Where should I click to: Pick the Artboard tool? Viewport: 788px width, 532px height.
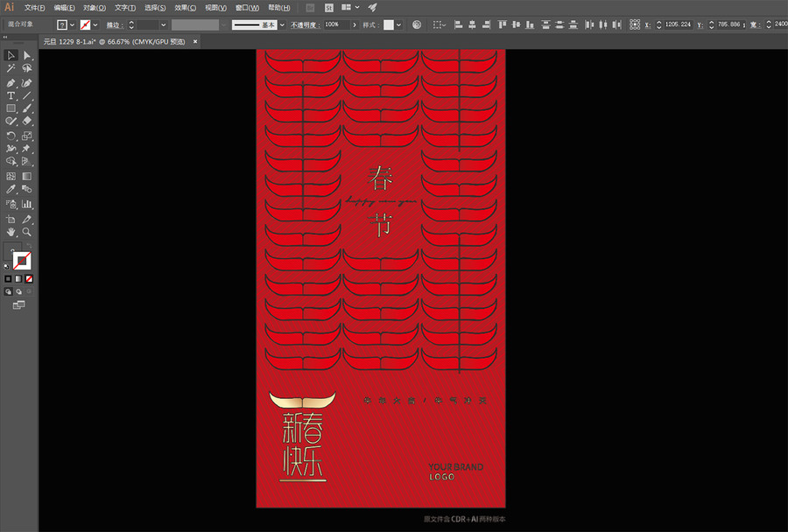[x=11, y=219]
